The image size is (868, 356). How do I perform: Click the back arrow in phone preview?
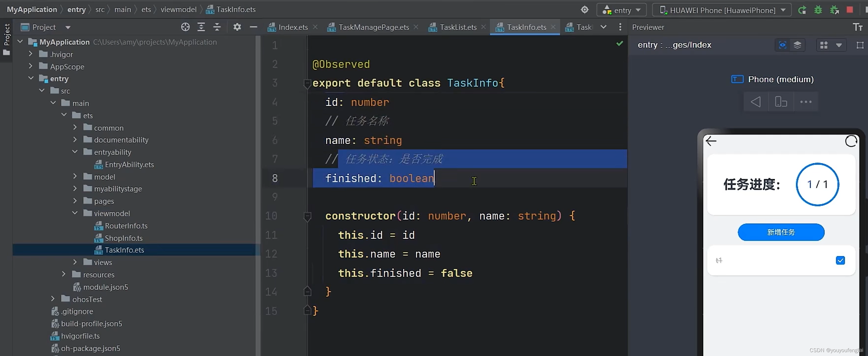point(711,141)
